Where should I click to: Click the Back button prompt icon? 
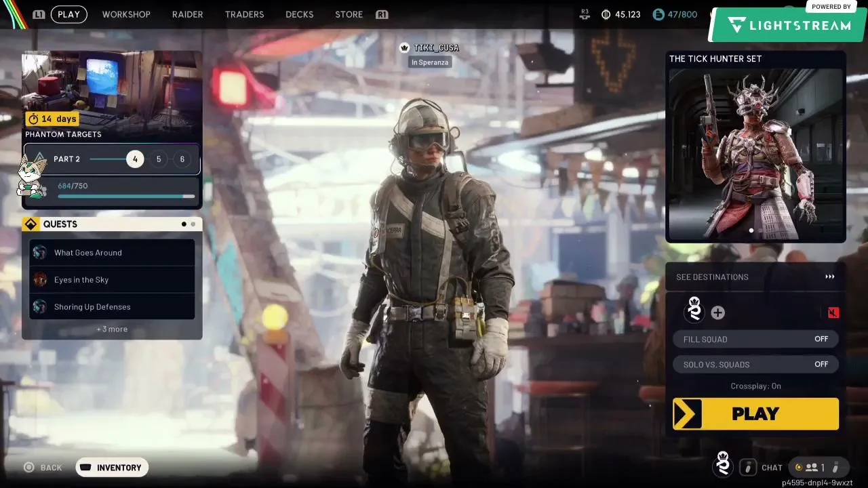click(29, 468)
